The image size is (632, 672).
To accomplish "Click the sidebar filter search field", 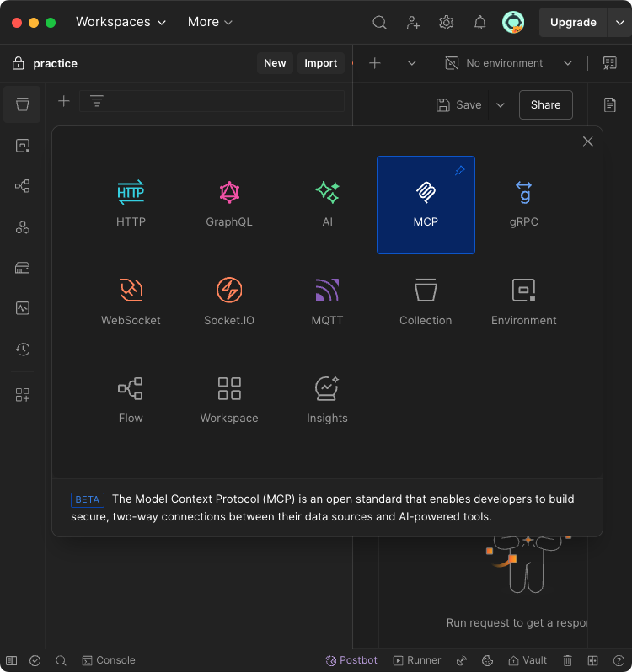I will (212, 101).
